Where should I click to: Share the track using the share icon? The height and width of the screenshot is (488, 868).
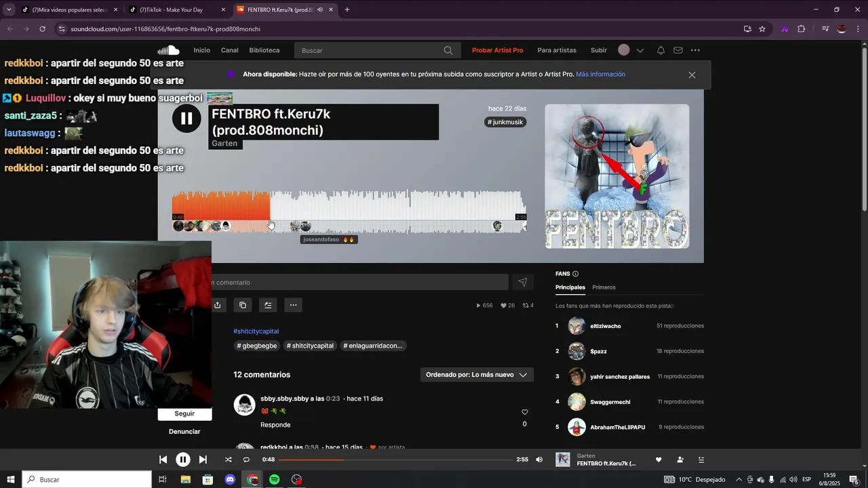[x=217, y=305]
